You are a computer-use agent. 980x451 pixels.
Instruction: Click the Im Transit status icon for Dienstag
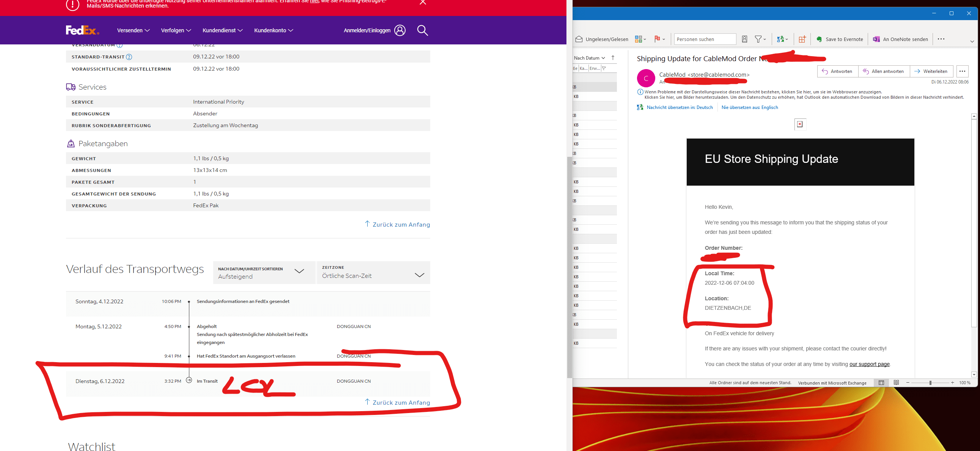pos(189,380)
